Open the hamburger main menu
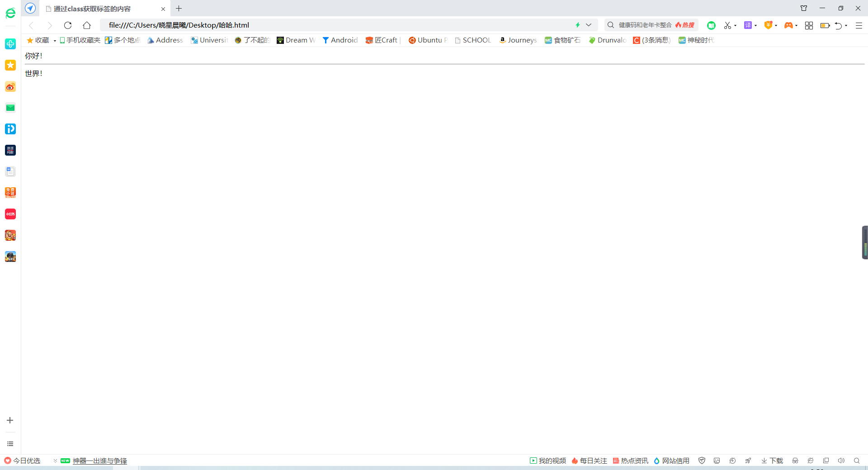The width and height of the screenshot is (868, 470). point(859,25)
